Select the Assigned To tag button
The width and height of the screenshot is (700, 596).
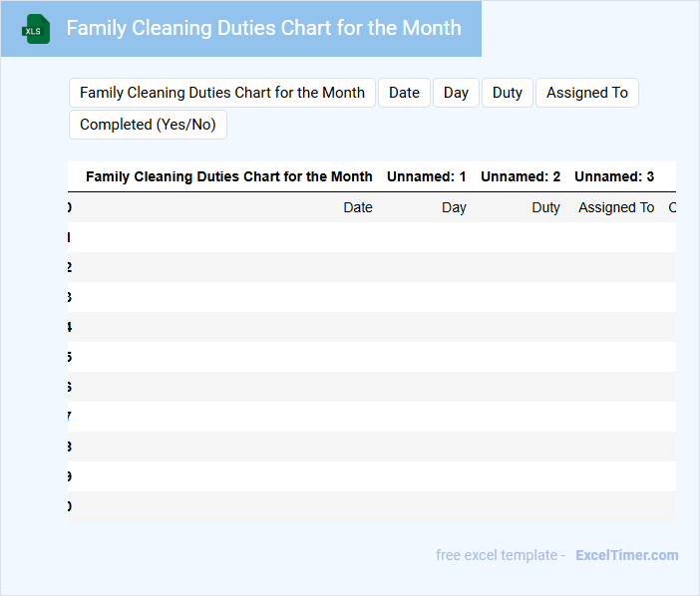pyautogui.click(x=586, y=93)
